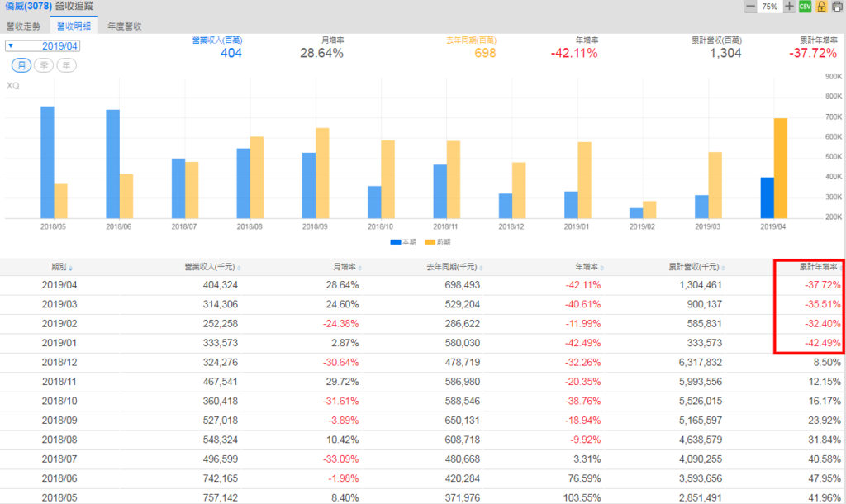Click cumulative growth value -37.72% in table
Screen dimensions: 846x504
pos(823,285)
